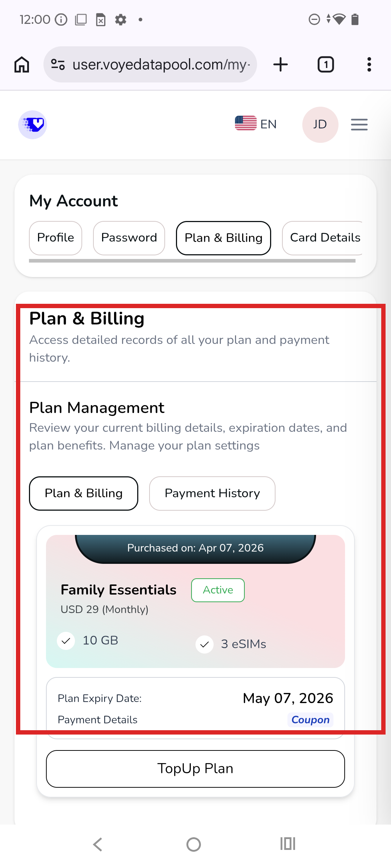Select the Payment History sub-tab
The width and height of the screenshot is (391, 868).
coord(212,493)
